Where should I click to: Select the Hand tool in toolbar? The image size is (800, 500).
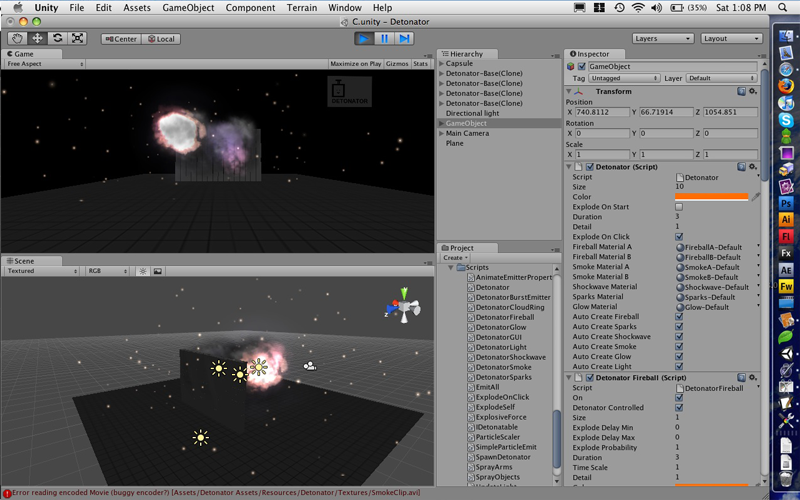(x=17, y=38)
